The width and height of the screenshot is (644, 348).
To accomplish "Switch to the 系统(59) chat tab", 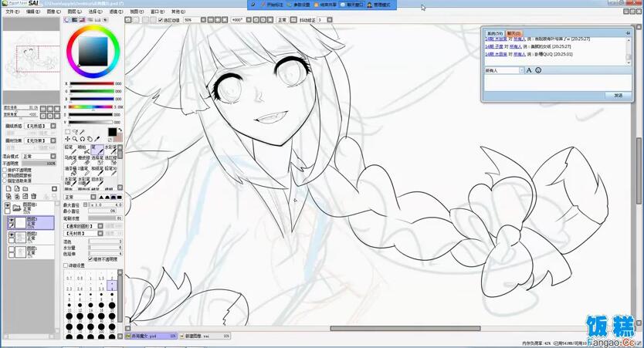I will [x=494, y=33].
